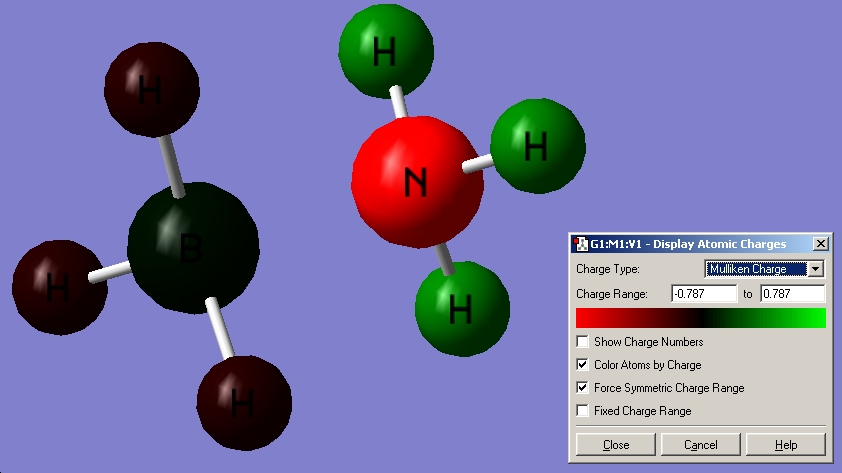This screenshot has width=842, height=473.
Task: Click the Close button
Action: pos(615,445)
